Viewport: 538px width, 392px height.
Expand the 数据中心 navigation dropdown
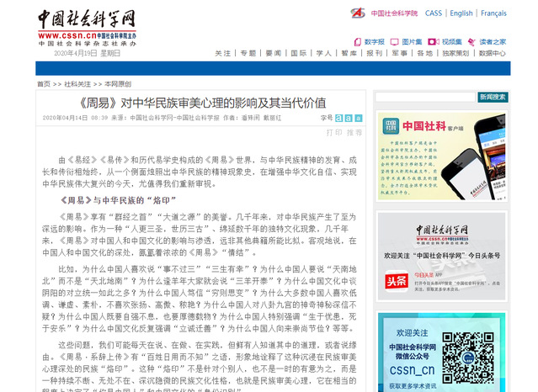point(493,54)
